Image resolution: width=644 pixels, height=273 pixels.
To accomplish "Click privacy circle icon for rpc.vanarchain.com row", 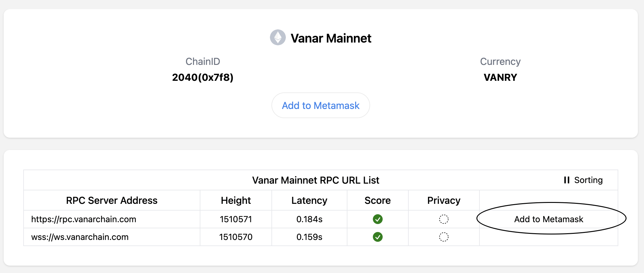I will click(444, 219).
